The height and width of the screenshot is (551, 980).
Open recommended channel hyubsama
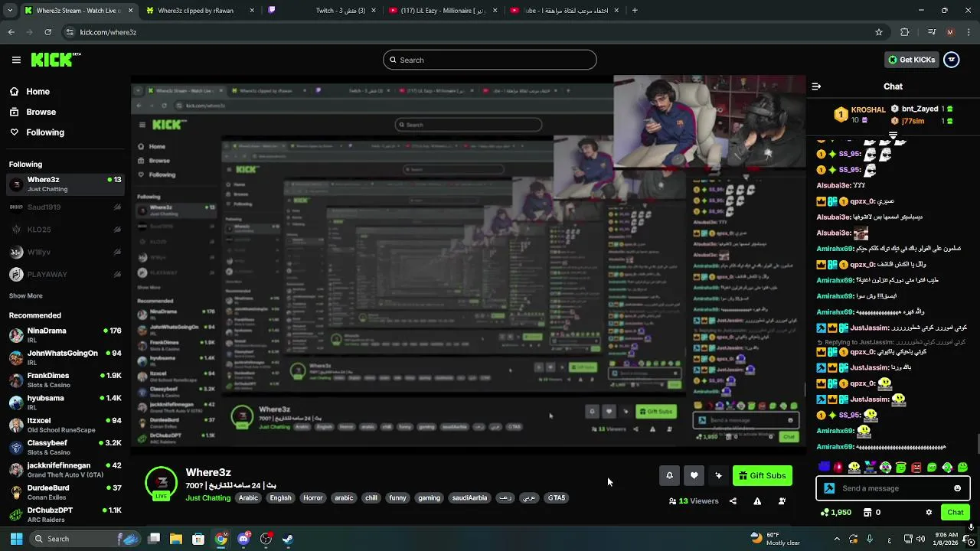pyautogui.click(x=65, y=402)
